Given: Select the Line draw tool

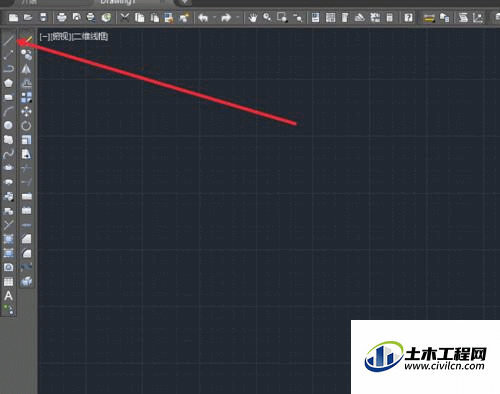Looking at the screenshot, I should (9, 40).
